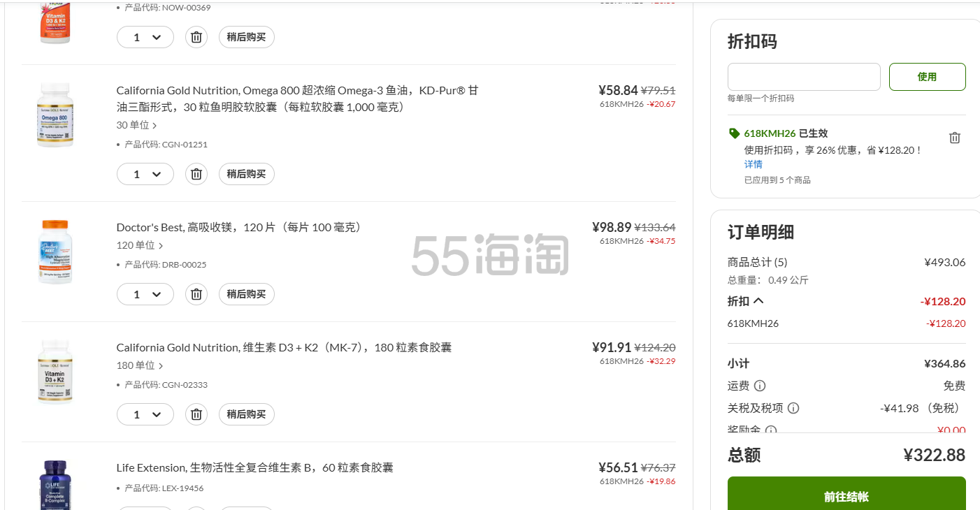Screen dimensions: 980x510
Task: Show shipping fee info next to 运费
Action: point(760,386)
